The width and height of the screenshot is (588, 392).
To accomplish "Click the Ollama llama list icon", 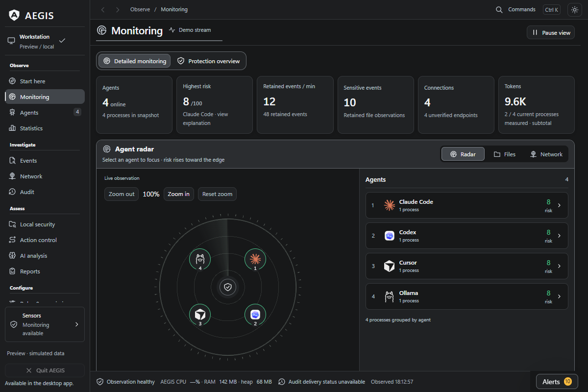I will tap(389, 296).
